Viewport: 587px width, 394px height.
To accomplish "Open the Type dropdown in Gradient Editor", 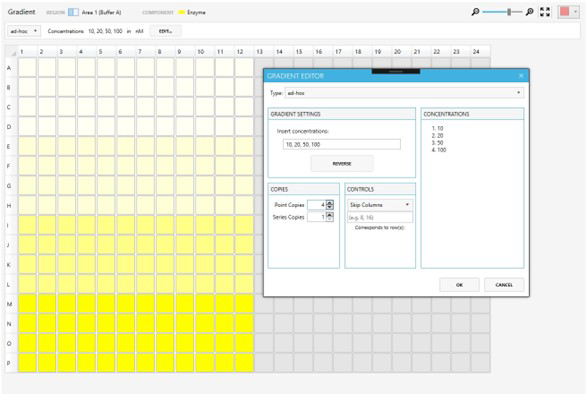I will click(404, 93).
